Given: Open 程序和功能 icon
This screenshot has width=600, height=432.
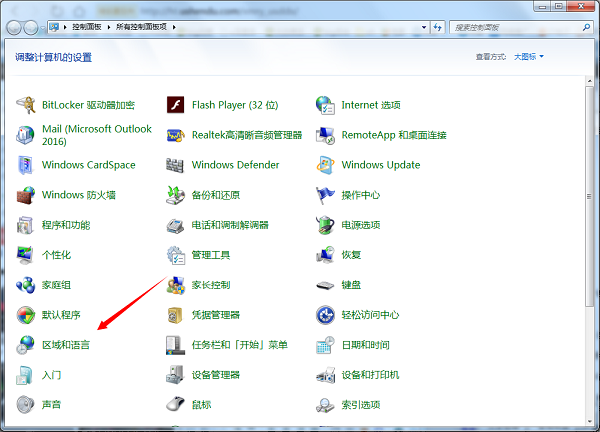Looking at the screenshot, I should pos(26,225).
